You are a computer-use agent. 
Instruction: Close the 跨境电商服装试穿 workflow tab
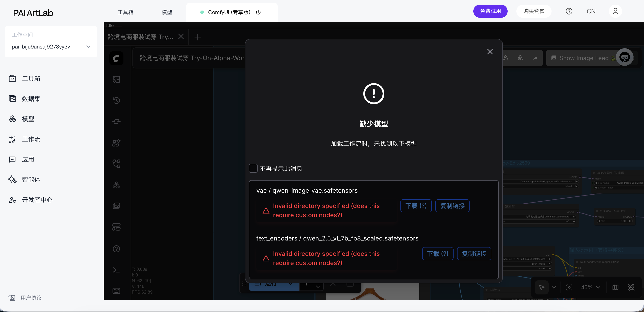tap(181, 37)
